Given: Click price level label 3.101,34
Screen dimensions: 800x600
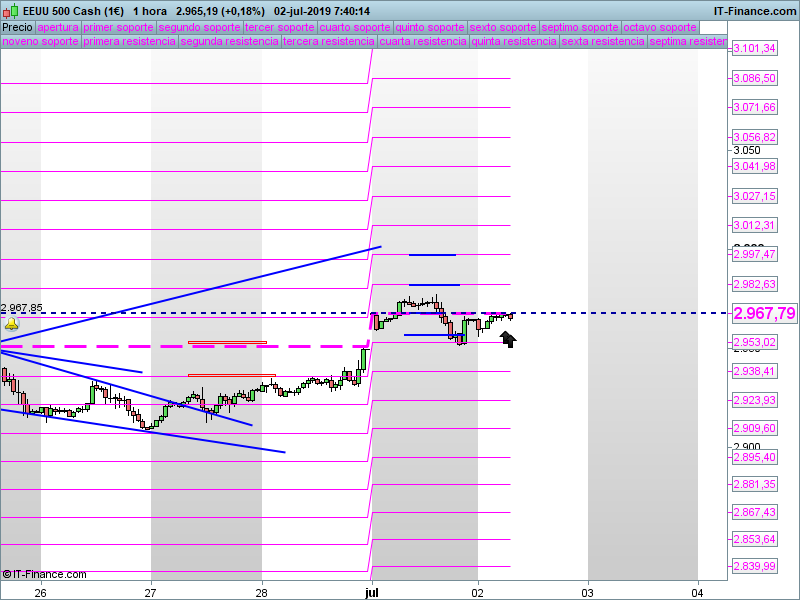Looking at the screenshot, I should [x=754, y=48].
